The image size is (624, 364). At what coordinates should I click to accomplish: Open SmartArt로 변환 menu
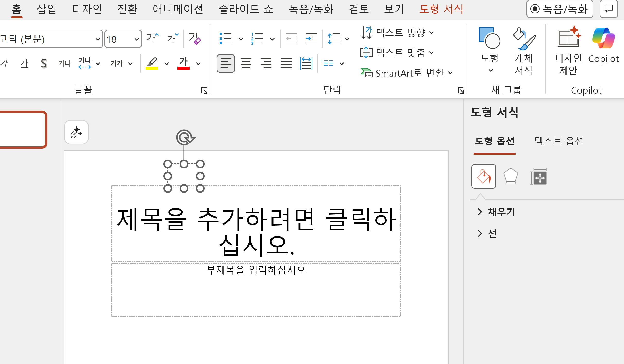pos(407,73)
